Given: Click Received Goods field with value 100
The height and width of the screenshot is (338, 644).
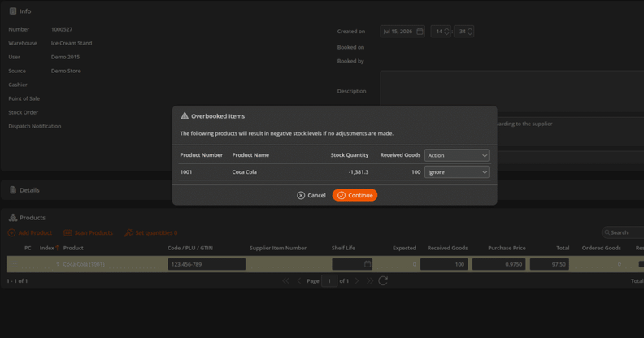Looking at the screenshot, I should pyautogui.click(x=444, y=264).
